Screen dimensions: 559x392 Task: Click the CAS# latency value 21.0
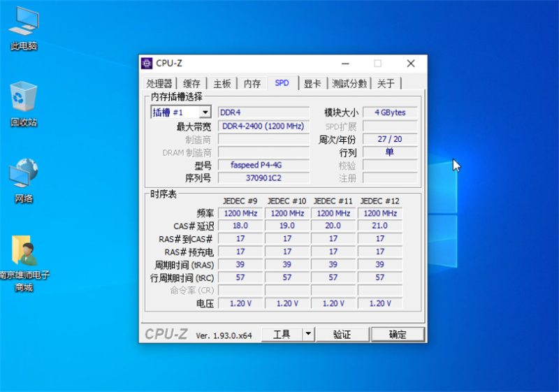380,226
